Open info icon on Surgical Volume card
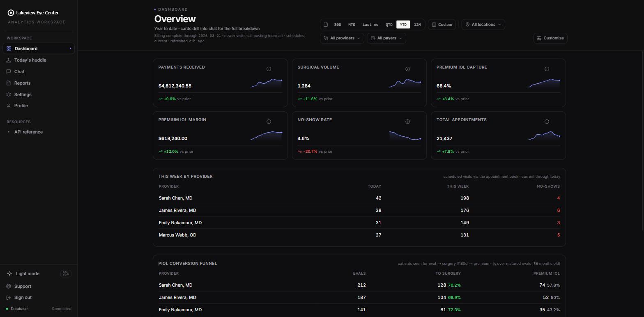The image size is (644, 317). 407,69
